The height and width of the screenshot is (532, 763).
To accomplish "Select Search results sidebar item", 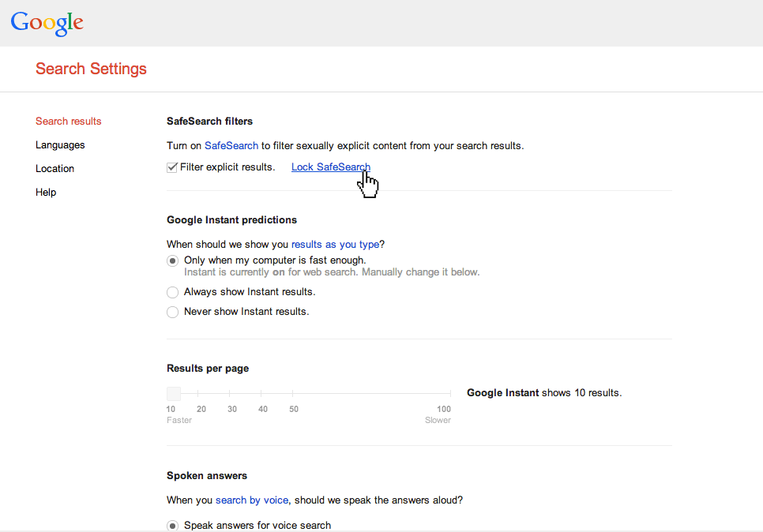I will click(68, 121).
